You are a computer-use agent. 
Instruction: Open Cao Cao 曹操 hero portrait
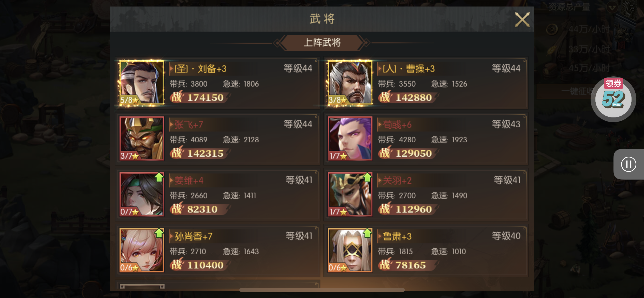pyautogui.click(x=350, y=83)
